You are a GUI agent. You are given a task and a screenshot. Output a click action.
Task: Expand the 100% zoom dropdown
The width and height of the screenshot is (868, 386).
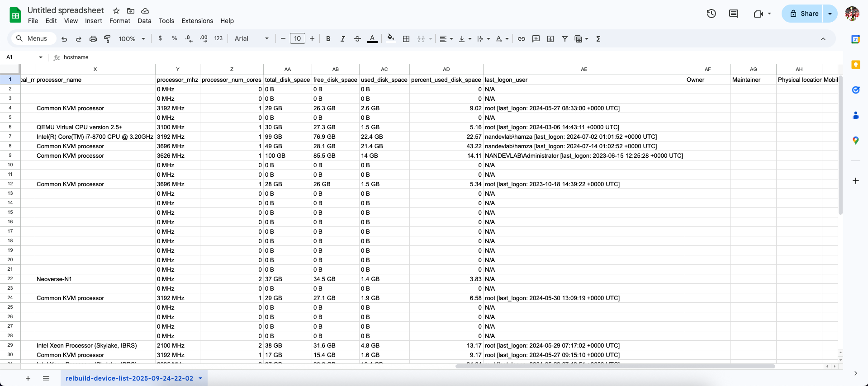[132, 39]
